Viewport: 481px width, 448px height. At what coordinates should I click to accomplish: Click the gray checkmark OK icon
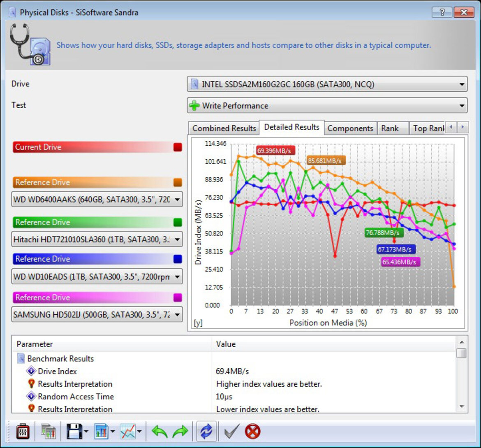pos(231,432)
